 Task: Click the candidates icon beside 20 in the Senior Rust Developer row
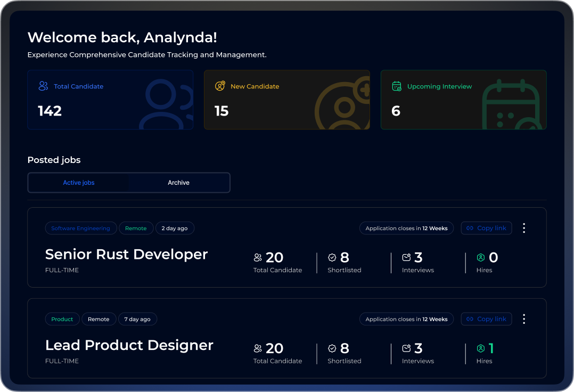click(258, 258)
